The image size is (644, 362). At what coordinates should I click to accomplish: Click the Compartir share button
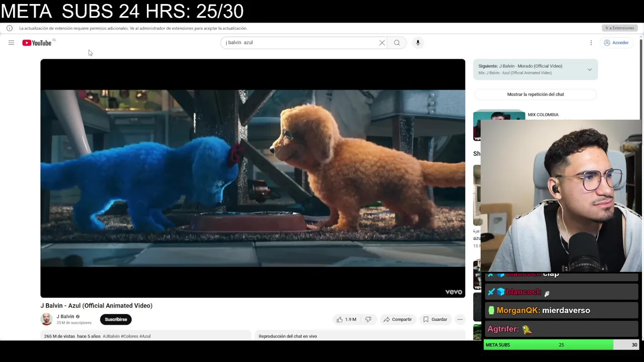pyautogui.click(x=397, y=319)
